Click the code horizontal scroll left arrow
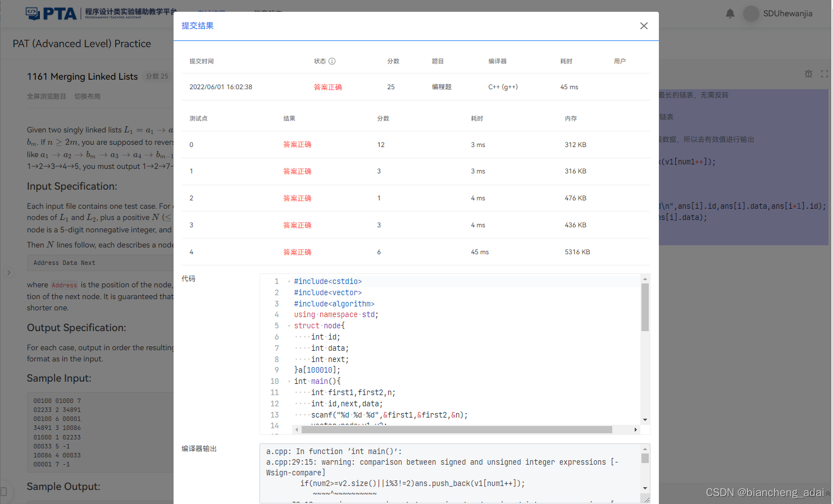Image resolution: width=833 pixels, height=504 pixels. (297, 430)
